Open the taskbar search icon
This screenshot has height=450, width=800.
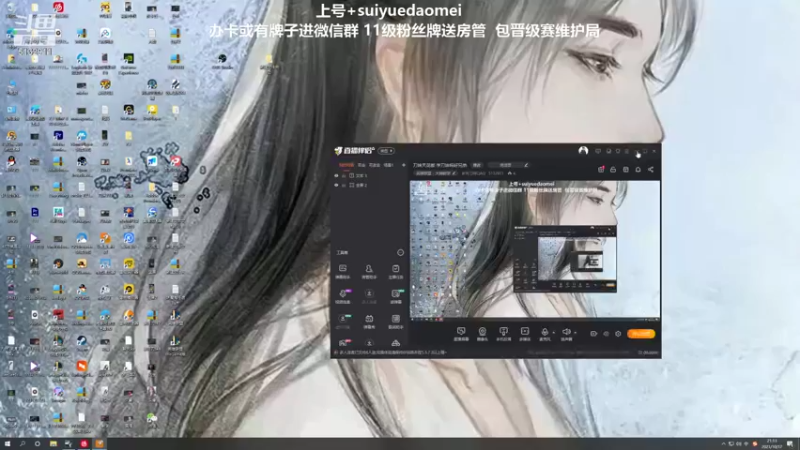[22, 444]
